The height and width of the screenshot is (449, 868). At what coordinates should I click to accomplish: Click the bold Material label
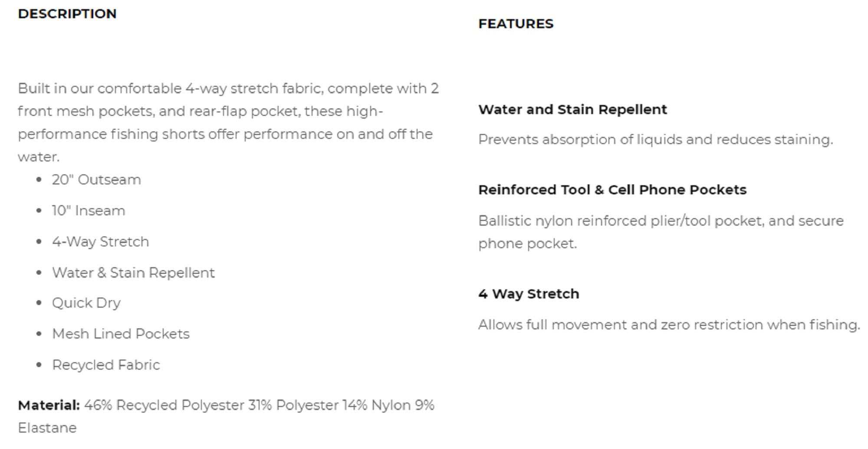coord(49,405)
